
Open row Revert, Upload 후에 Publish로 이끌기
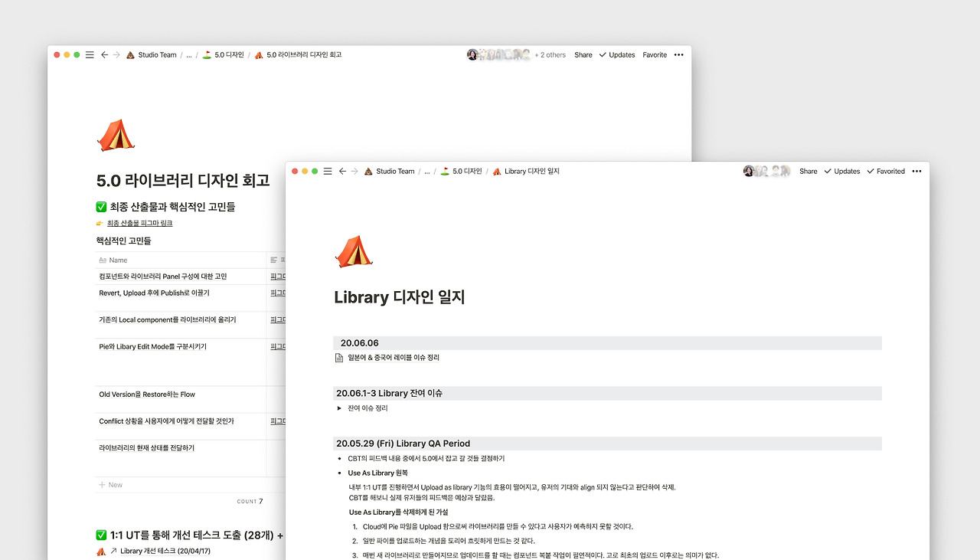click(154, 293)
